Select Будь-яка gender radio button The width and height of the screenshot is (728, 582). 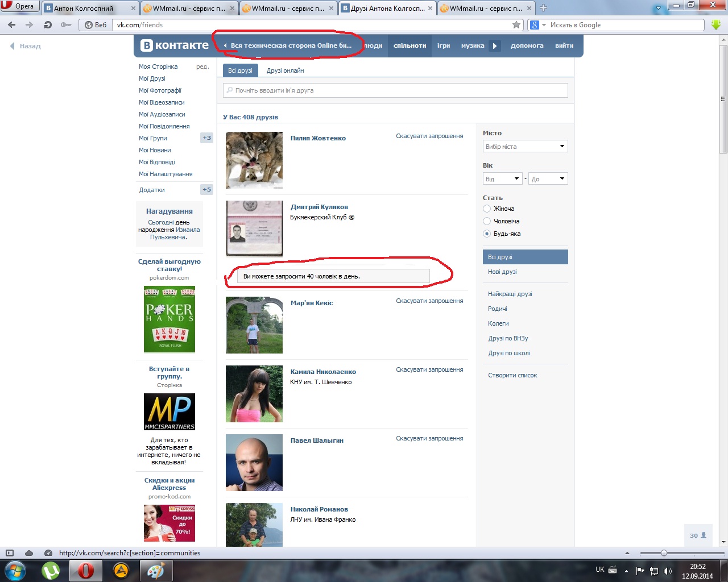coord(487,234)
